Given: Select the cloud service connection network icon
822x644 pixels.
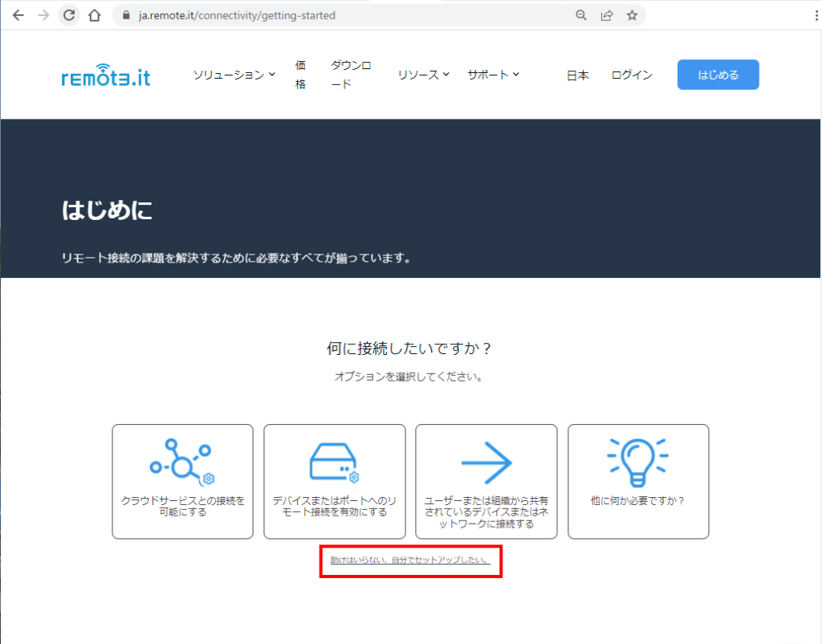Looking at the screenshot, I should click(181, 463).
